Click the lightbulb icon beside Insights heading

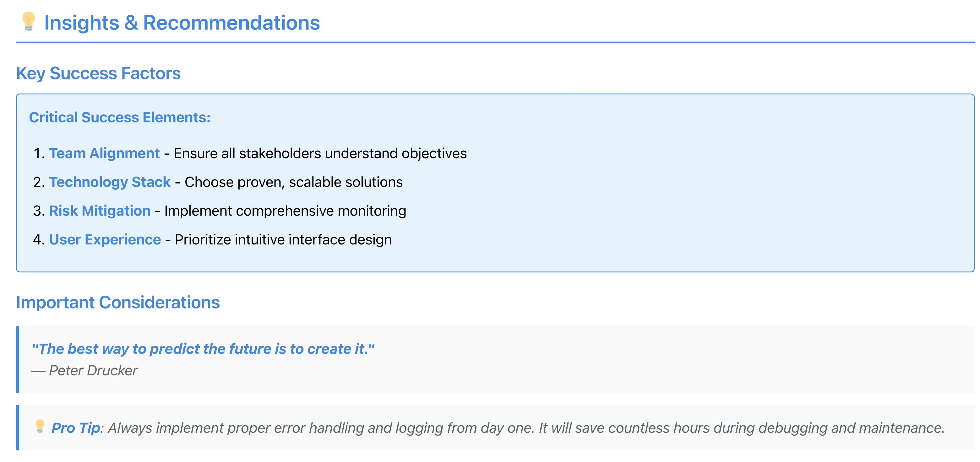pyautogui.click(x=29, y=21)
